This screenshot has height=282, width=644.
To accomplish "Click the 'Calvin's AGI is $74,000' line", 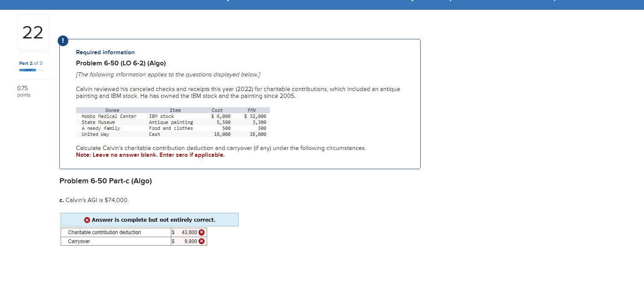I will [94, 200].
